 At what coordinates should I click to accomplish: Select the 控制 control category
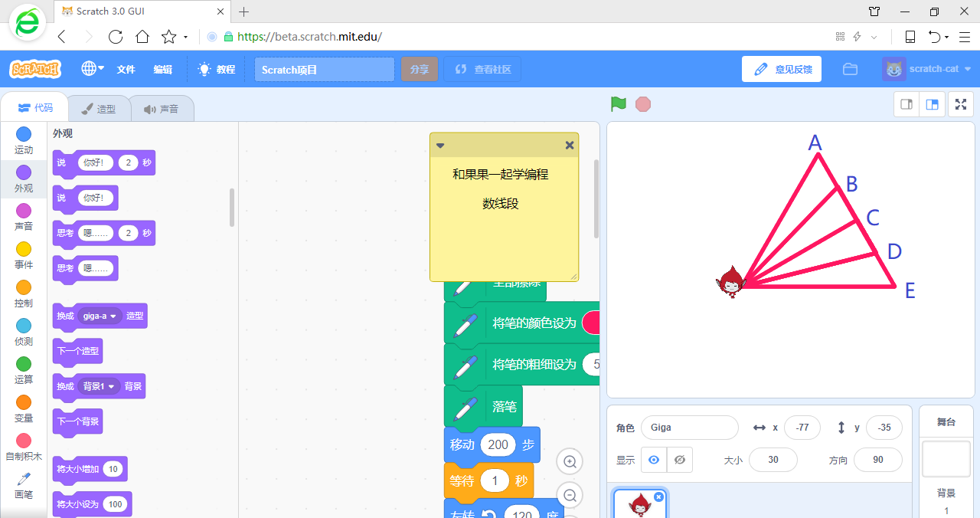point(24,294)
